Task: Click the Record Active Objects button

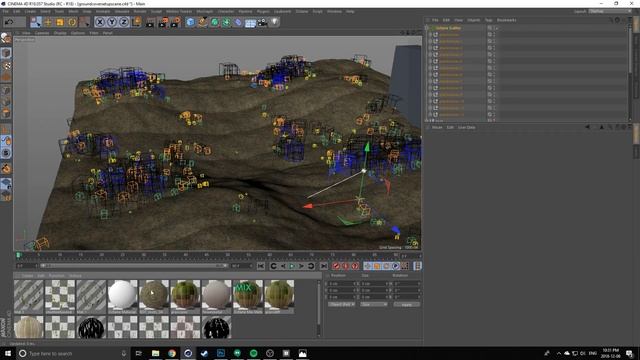Action: (336, 266)
